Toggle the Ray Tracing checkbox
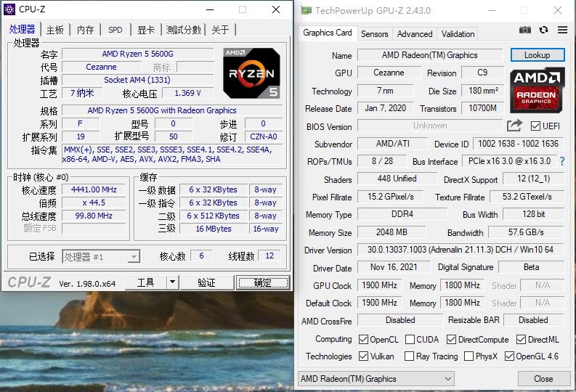 [409, 356]
